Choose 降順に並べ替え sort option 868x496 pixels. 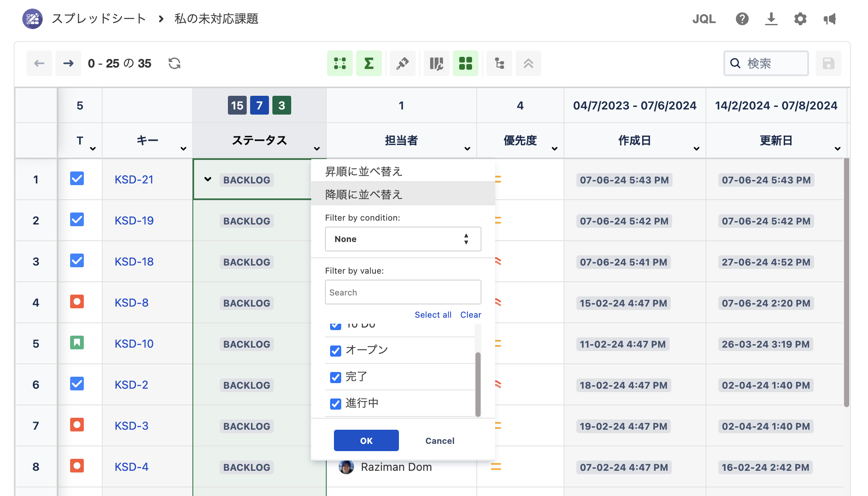click(363, 195)
